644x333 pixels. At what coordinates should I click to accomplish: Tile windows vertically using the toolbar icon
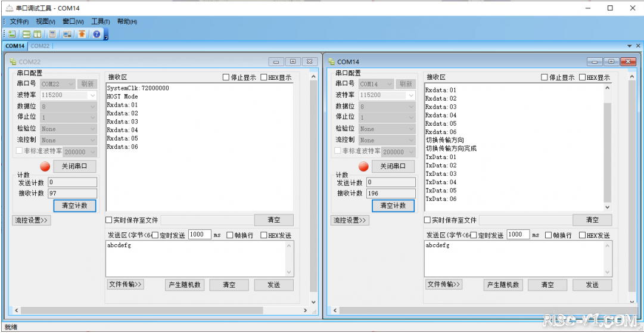click(x=37, y=34)
